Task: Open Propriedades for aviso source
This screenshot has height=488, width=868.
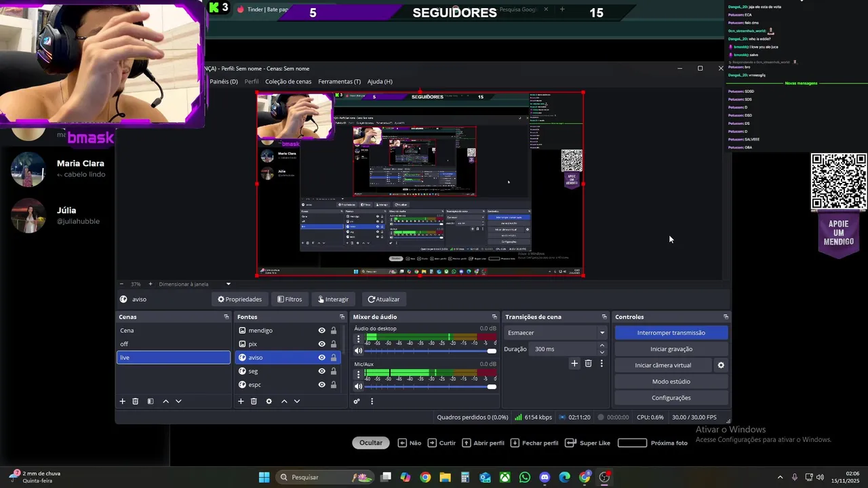Action: click(240, 299)
